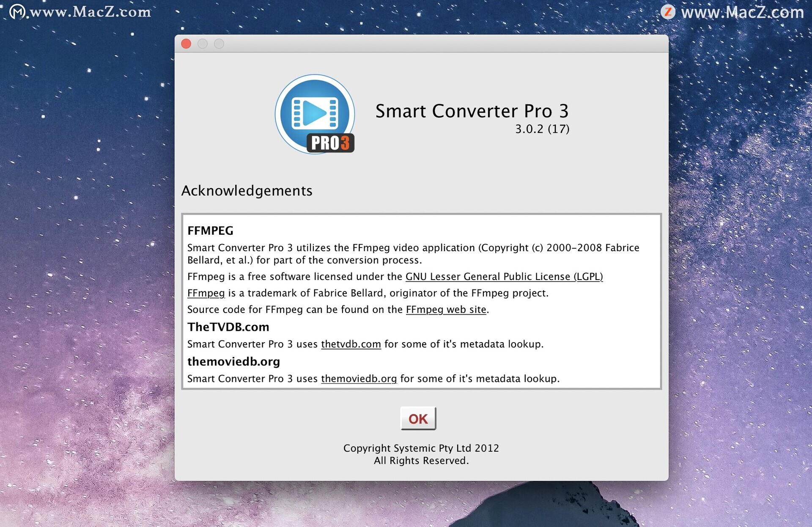Visit the themoviedb.org underlined link
The height and width of the screenshot is (527, 812).
click(359, 379)
